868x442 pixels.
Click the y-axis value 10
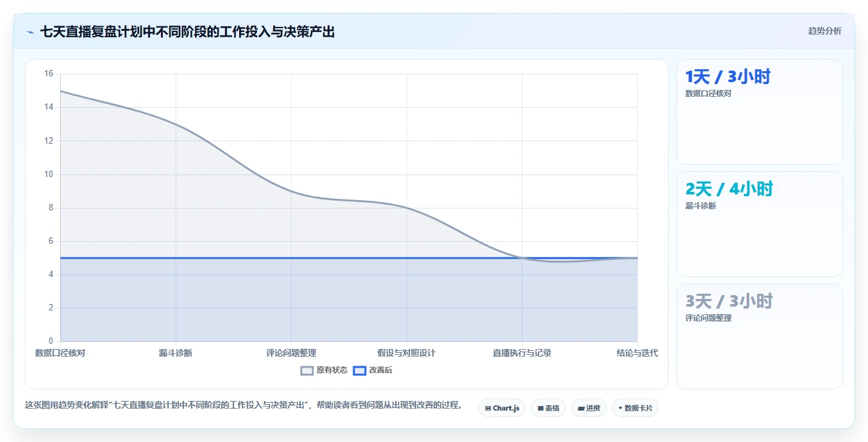49,174
